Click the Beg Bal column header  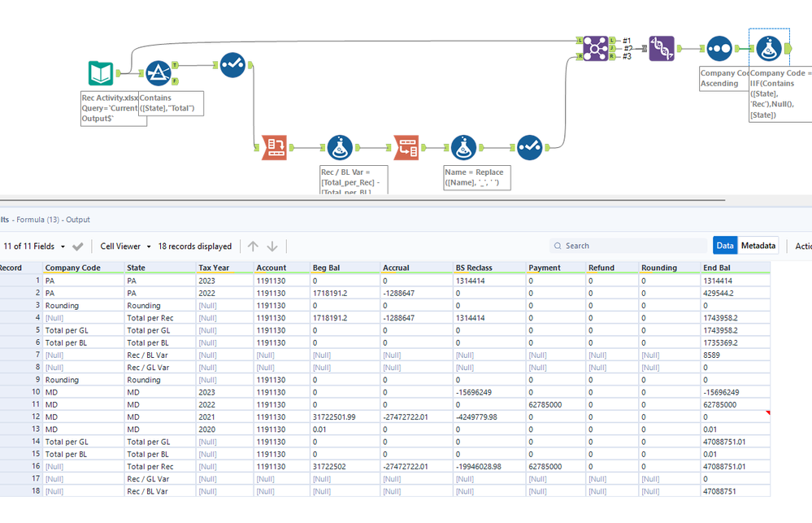coord(345,268)
